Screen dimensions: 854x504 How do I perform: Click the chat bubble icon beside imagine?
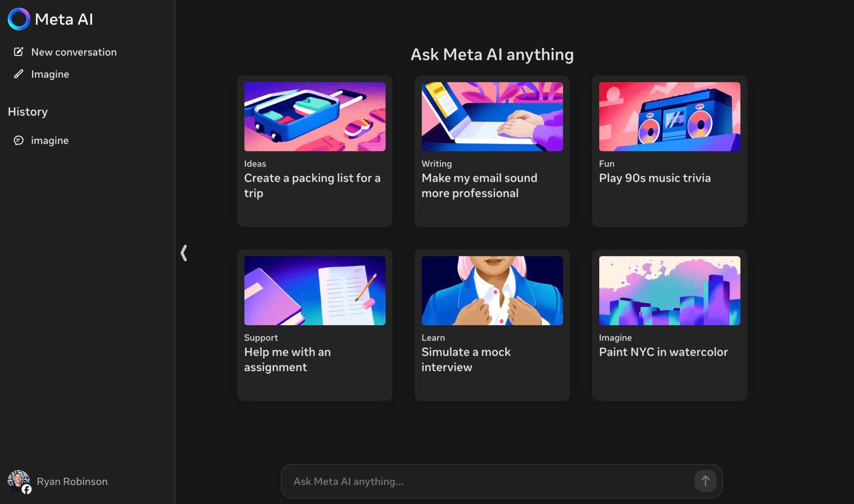tap(18, 140)
